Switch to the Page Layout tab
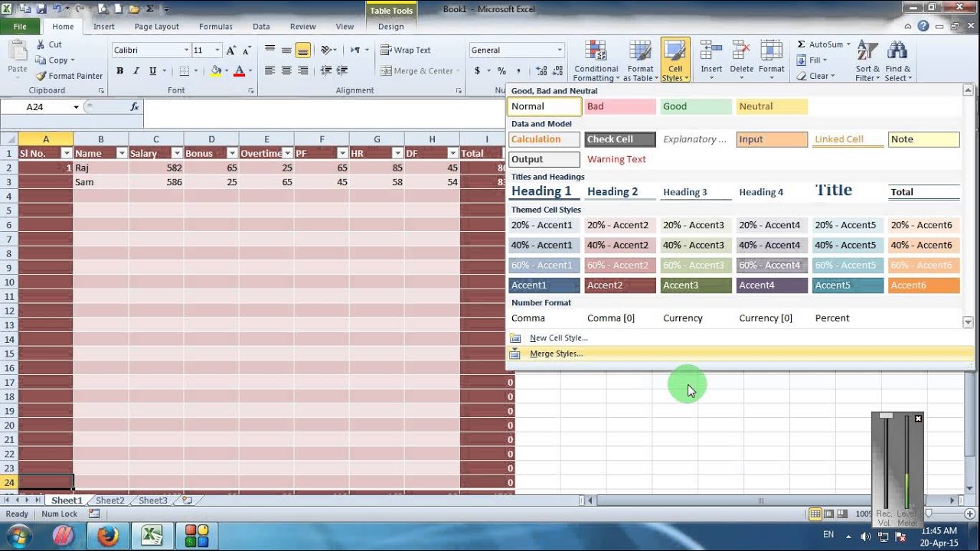The width and height of the screenshot is (980, 551). coord(156,26)
